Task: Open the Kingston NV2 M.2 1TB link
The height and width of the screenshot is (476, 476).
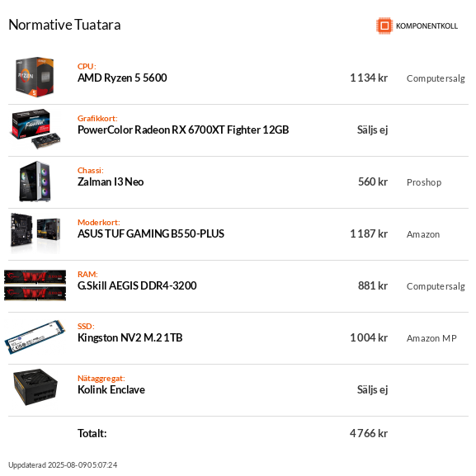Action: pos(130,337)
